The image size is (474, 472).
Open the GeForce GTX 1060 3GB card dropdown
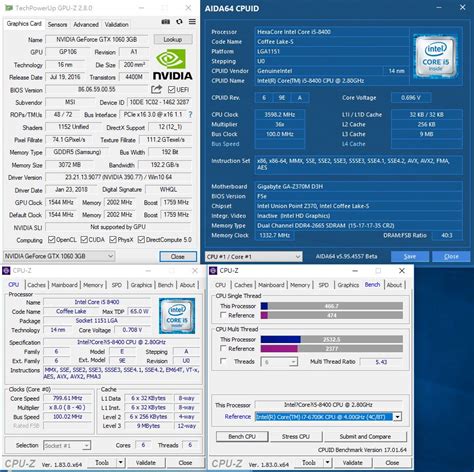59,256
